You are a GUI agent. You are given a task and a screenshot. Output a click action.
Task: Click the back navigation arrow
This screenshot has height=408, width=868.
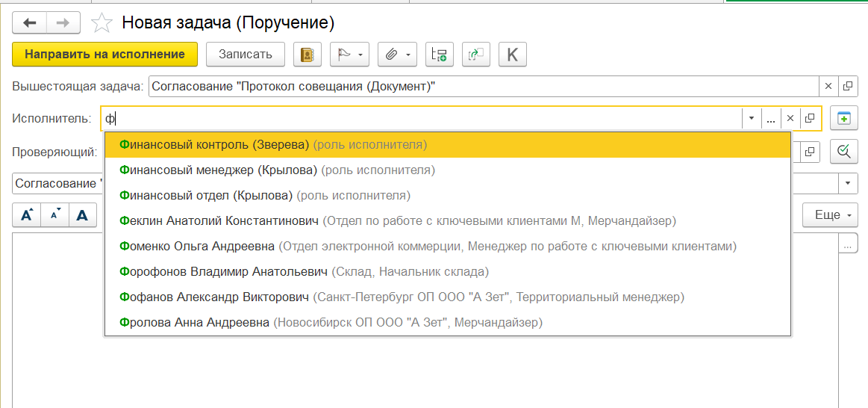click(30, 23)
